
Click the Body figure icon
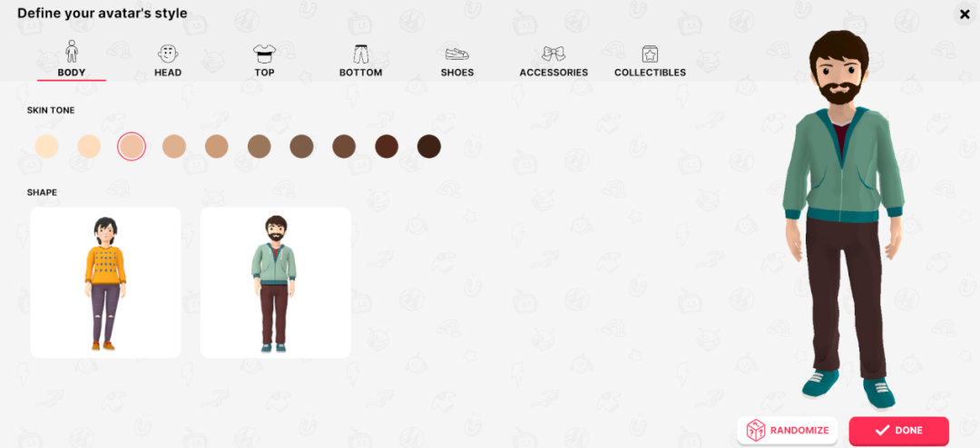click(72, 51)
